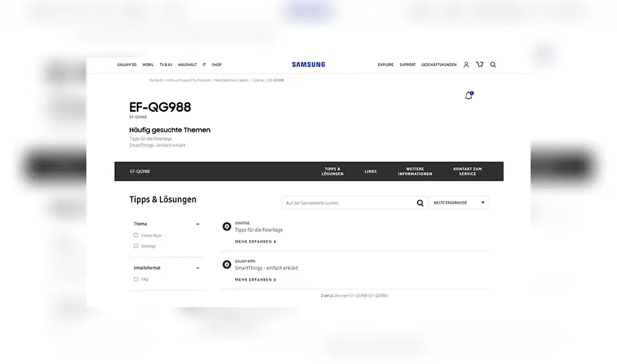Check the FAQ Inhaltsformat filter
The image size is (617, 364).
[x=136, y=279]
